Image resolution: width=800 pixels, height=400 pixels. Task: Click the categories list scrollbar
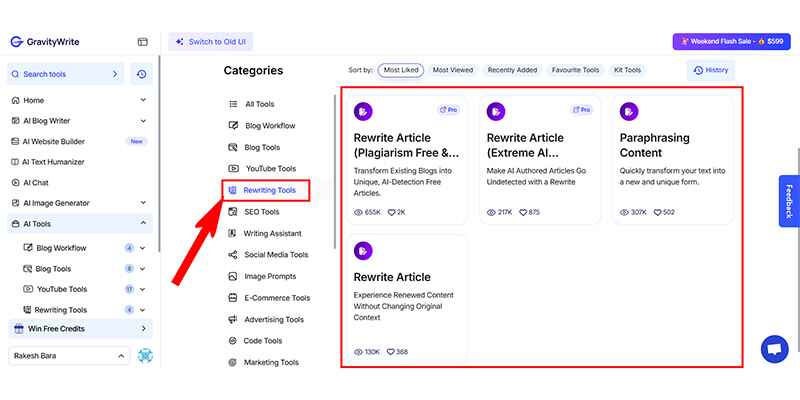[335, 171]
